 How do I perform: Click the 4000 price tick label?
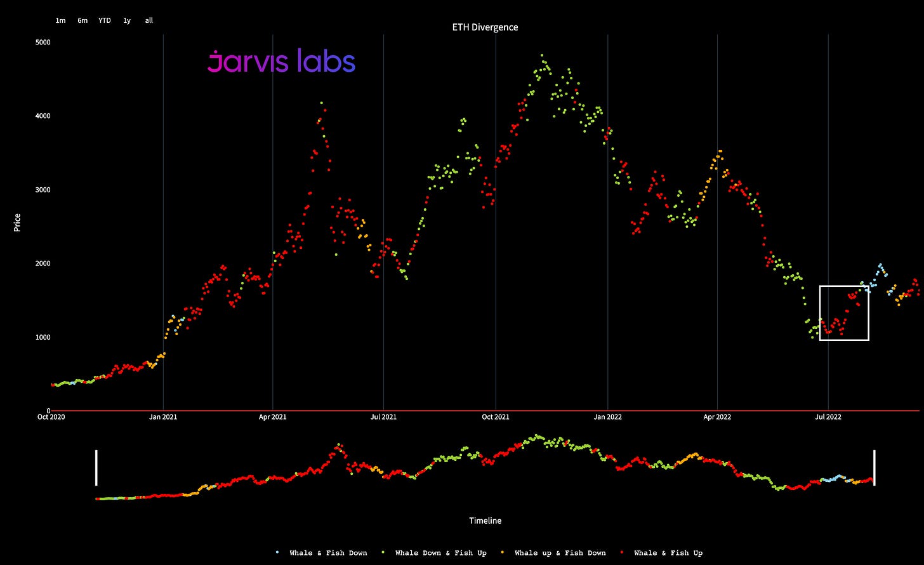pos(43,116)
